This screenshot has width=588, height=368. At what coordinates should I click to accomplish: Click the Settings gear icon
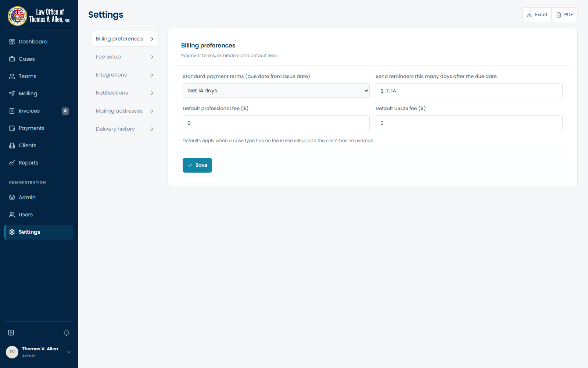[12, 232]
